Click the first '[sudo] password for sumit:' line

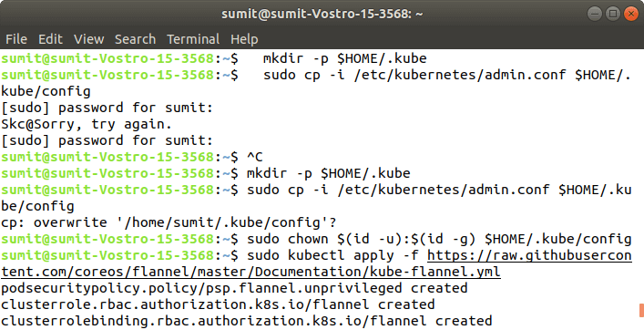[x=107, y=108]
